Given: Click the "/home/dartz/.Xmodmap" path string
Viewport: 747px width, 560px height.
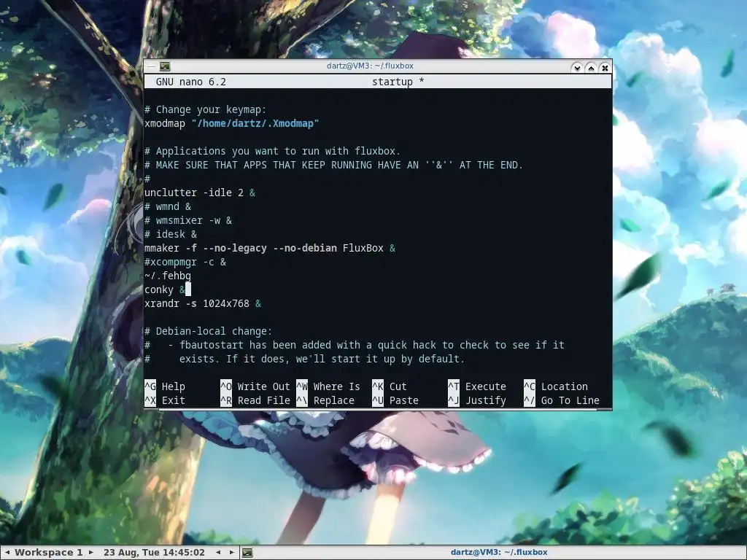Looking at the screenshot, I should click(255, 123).
